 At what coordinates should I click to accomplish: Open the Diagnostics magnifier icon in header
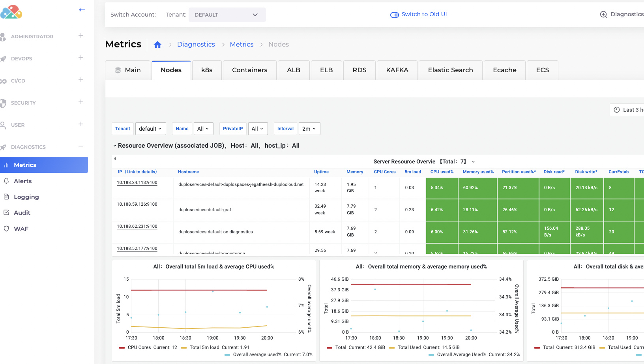pos(603,15)
